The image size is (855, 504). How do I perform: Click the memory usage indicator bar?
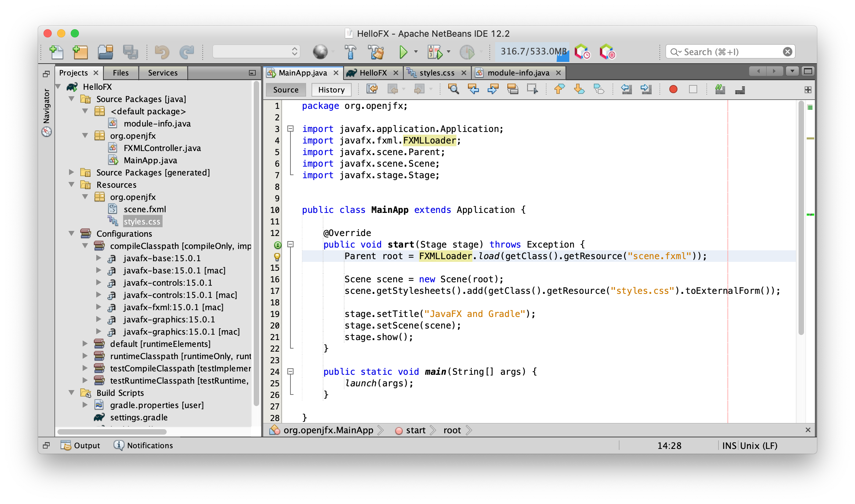(x=533, y=52)
